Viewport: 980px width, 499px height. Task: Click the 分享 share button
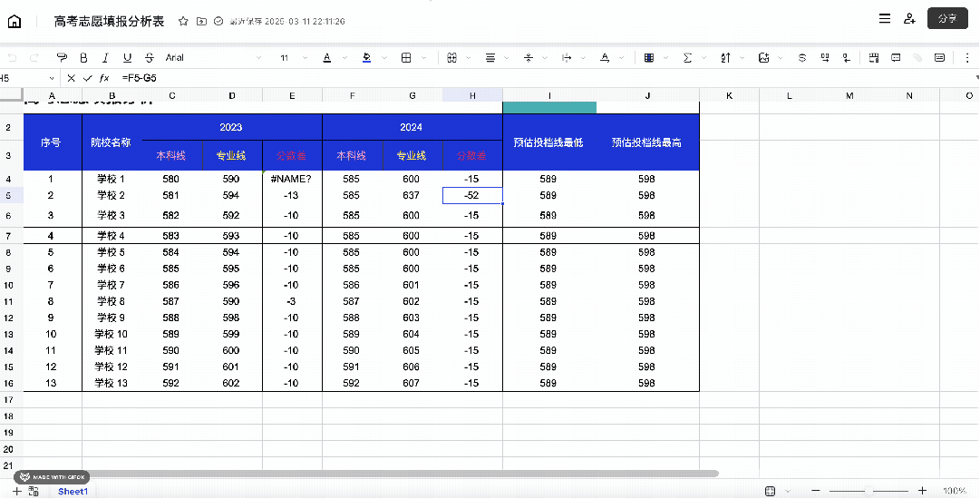coord(947,19)
